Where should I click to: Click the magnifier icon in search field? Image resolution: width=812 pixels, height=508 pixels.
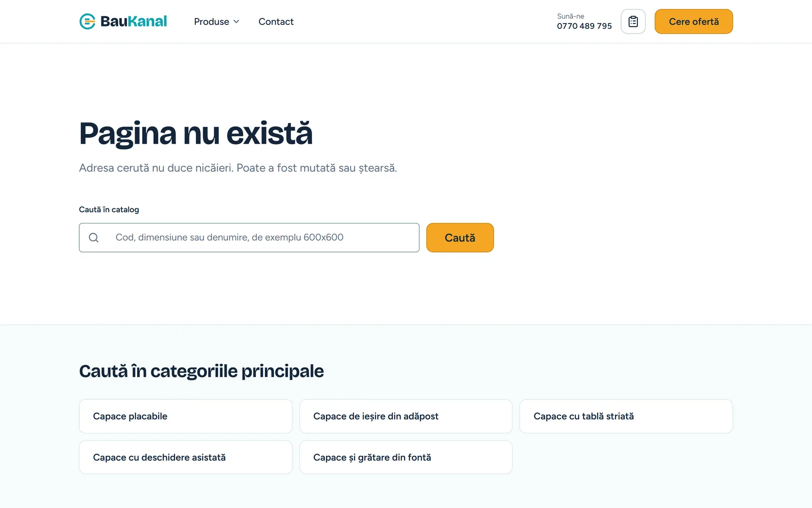pos(94,238)
